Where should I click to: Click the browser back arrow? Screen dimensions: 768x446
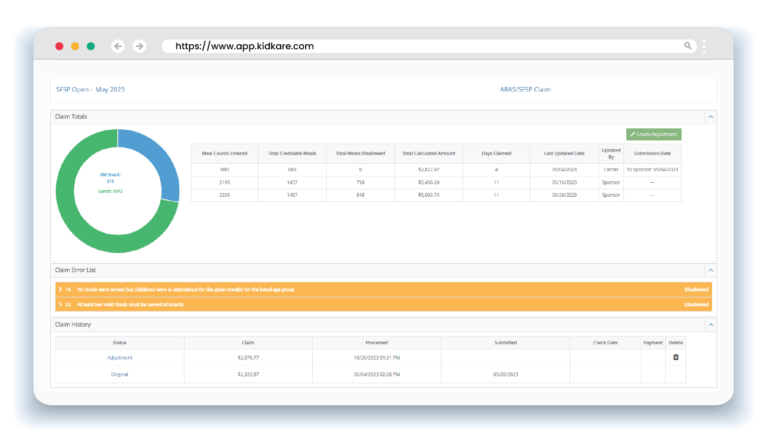click(118, 46)
